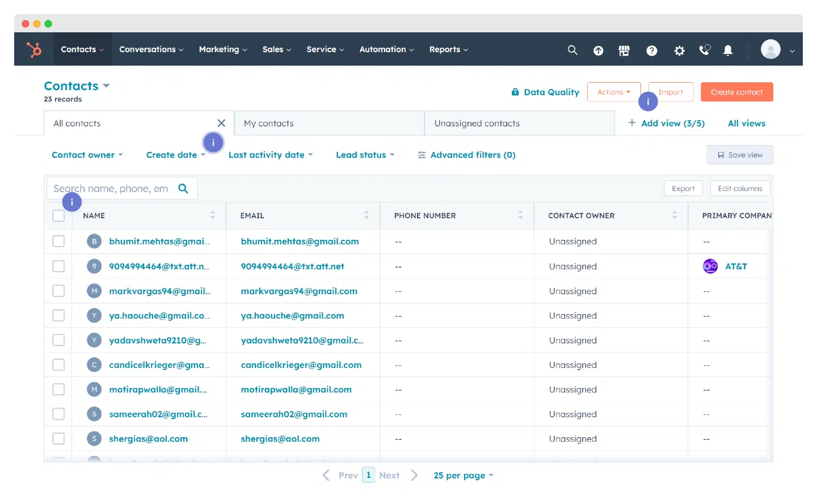Select all contacts using the header checkbox
The image size is (817, 504).
point(58,215)
